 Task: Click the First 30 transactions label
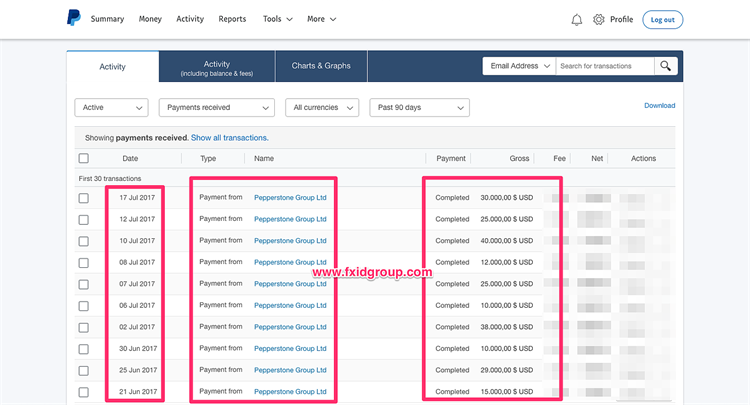click(110, 178)
